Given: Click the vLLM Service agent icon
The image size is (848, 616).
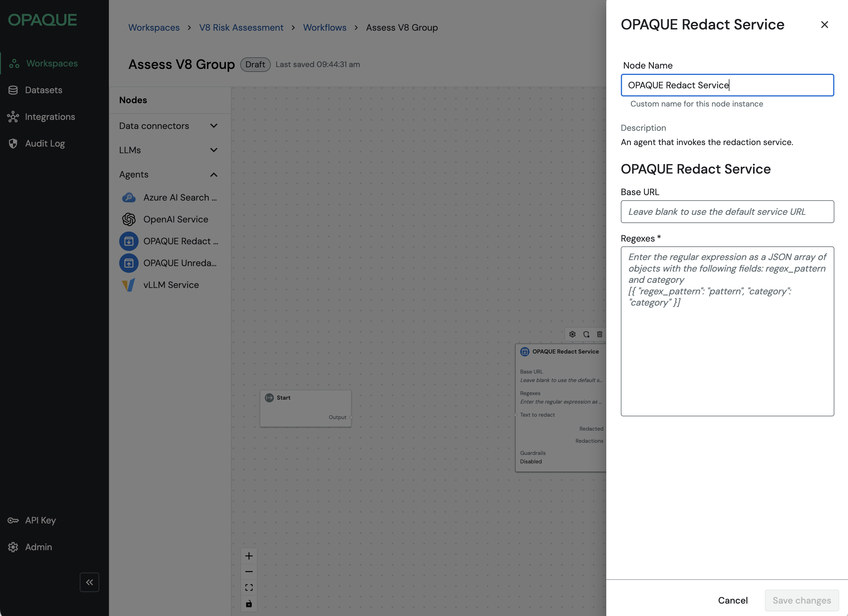Looking at the screenshot, I should (x=129, y=285).
